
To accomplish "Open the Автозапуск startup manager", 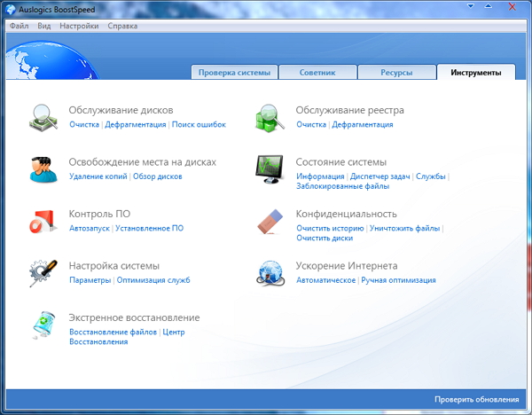I will [90, 229].
